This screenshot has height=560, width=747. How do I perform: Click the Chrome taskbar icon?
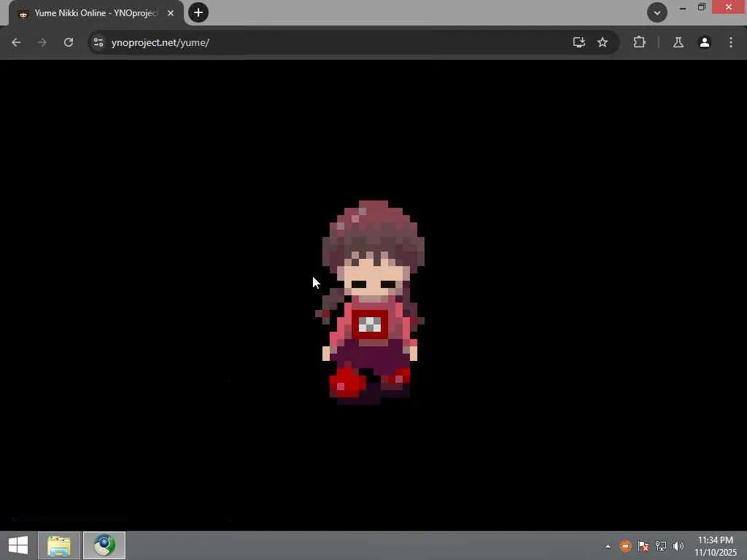coord(104,545)
